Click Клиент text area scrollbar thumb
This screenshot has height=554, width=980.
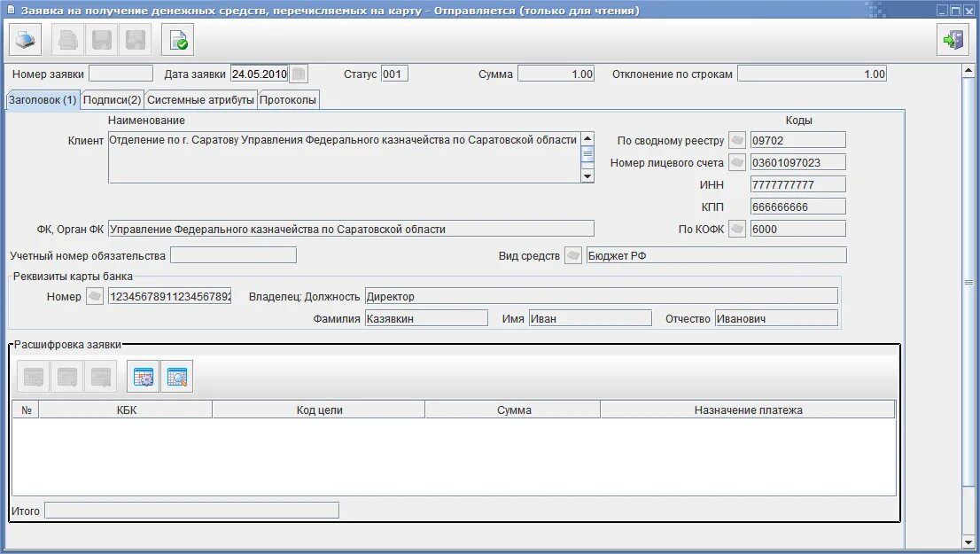[x=587, y=154]
